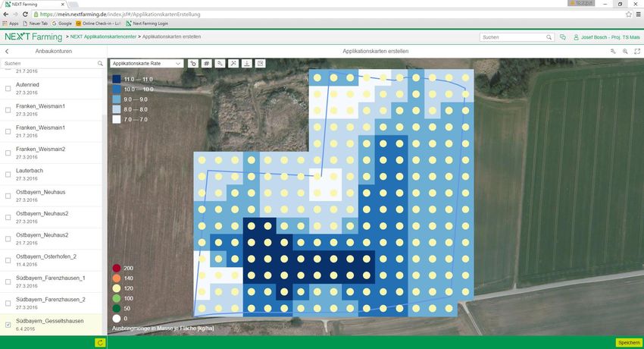Click the grid tool icon in map toolbar
Viewport: 644px width, 349px height.
point(206,64)
